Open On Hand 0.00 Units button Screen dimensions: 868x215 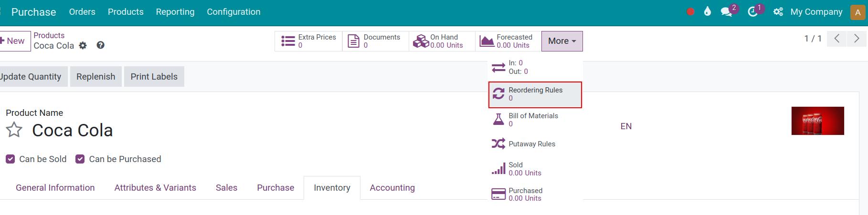(442, 41)
